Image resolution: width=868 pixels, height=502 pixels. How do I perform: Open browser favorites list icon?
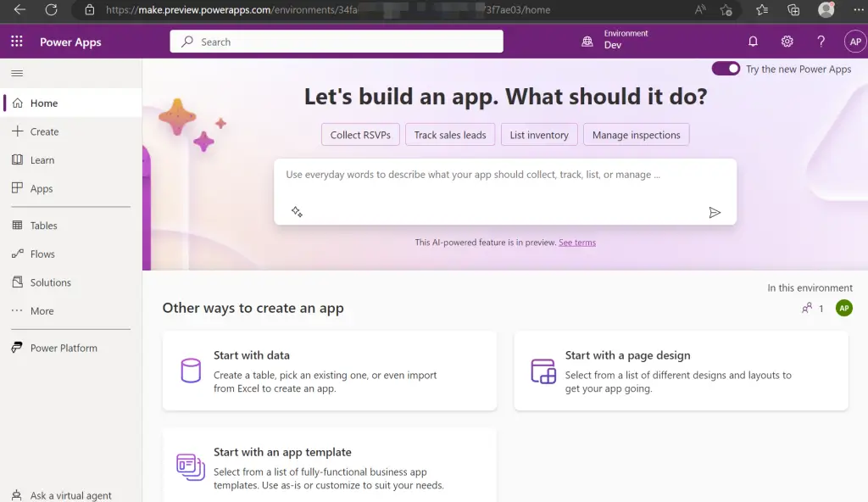[x=762, y=9]
